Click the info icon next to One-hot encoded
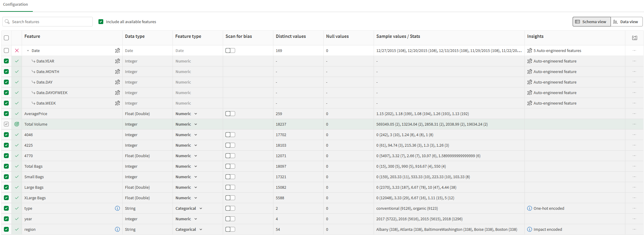 [530, 208]
